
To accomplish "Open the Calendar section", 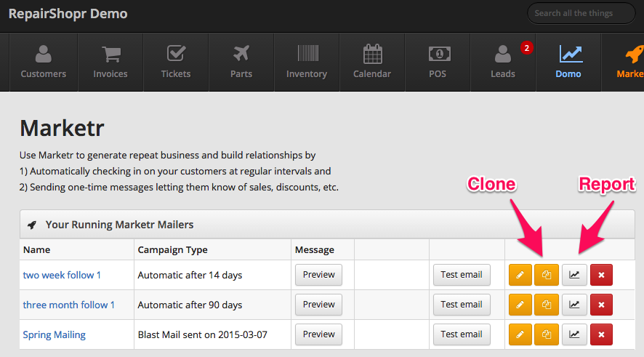I will click(x=372, y=62).
